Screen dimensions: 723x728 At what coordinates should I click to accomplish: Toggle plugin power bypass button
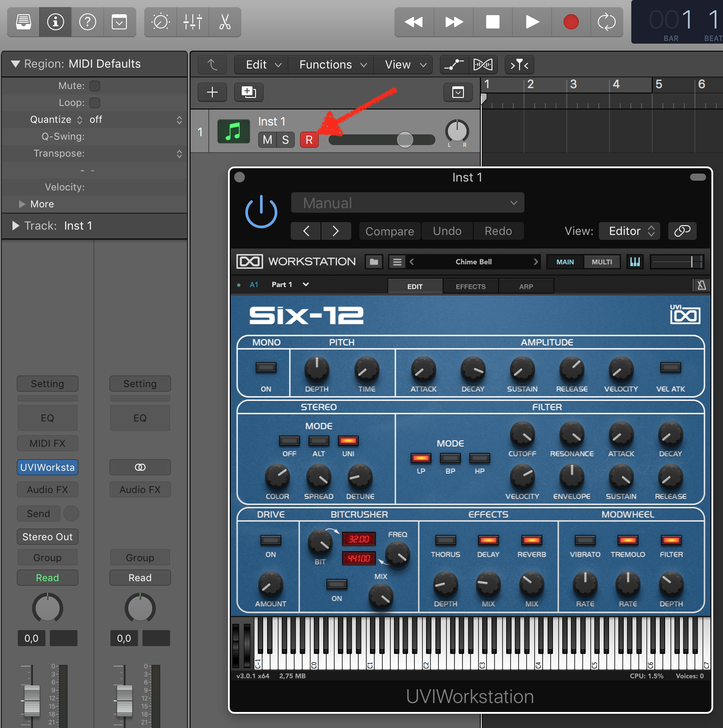click(x=261, y=211)
